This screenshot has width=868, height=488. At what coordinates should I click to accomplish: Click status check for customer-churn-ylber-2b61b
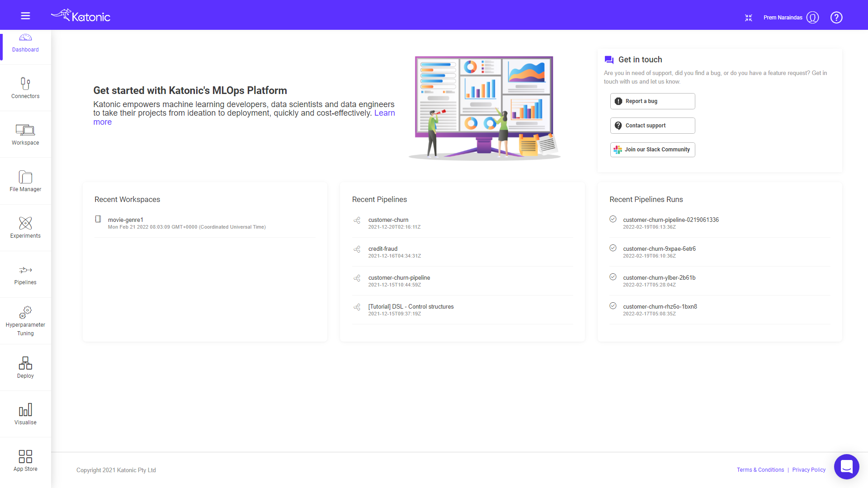click(613, 277)
